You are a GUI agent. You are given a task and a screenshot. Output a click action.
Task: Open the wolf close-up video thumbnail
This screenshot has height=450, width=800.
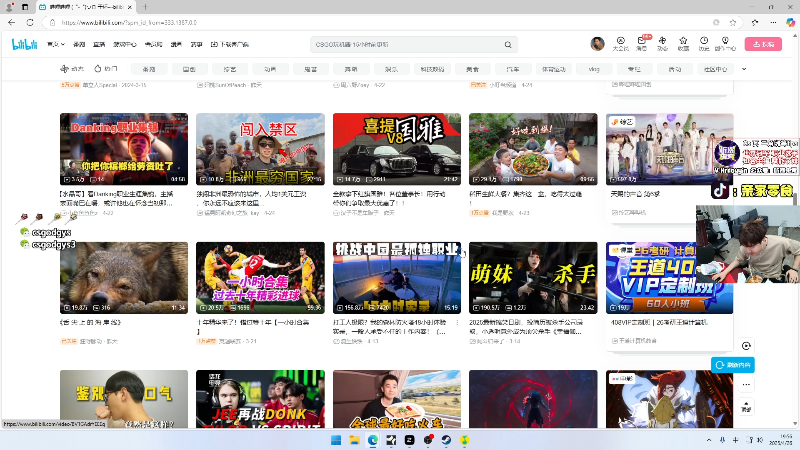(124, 278)
